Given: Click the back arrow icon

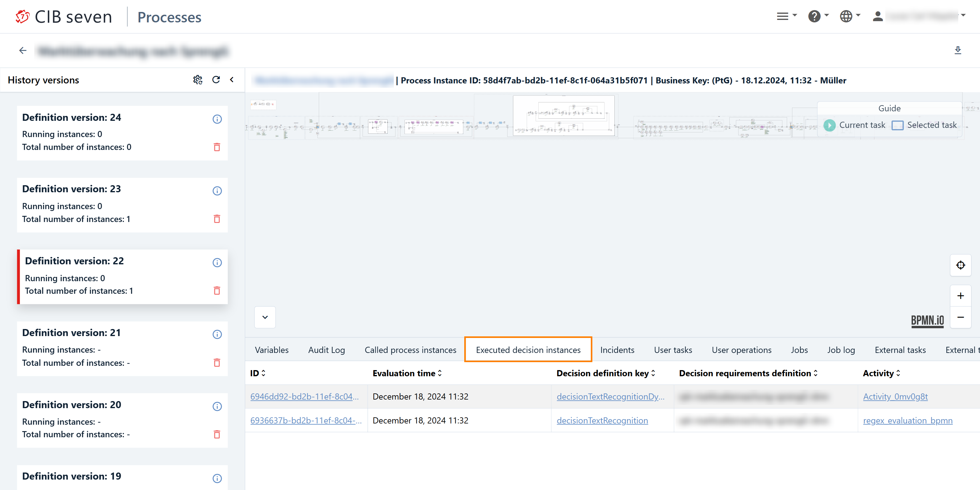Looking at the screenshot, I should click(23, 51).
